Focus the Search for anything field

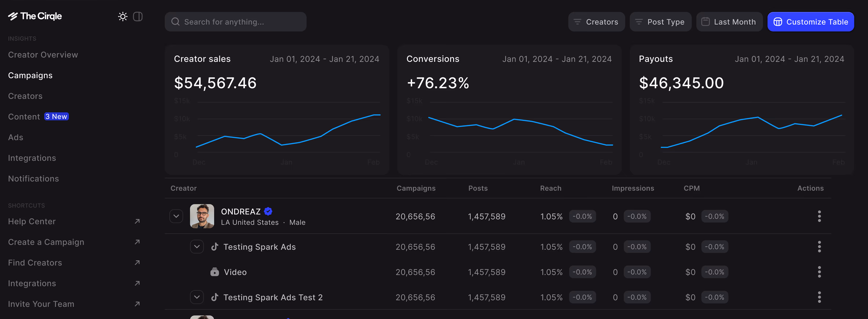click(x=236, y=22)
